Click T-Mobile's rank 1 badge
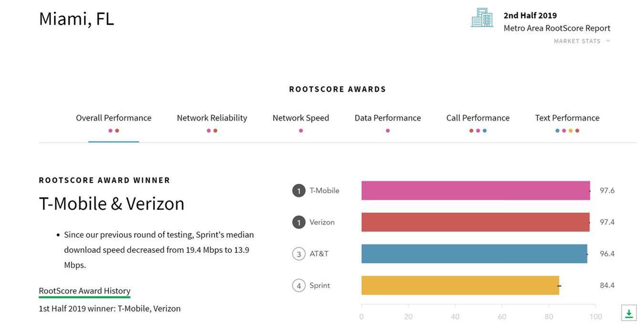Screen dimensions: 644x334 299,191
